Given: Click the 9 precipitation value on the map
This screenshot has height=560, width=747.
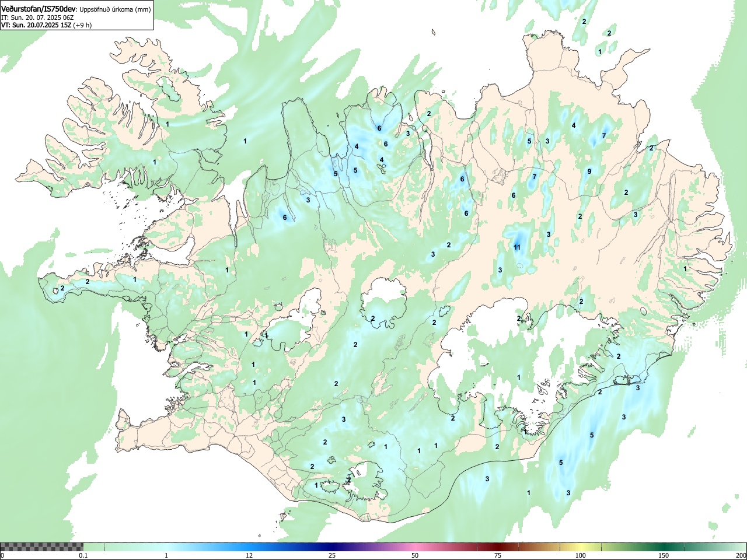Looking at the screenshot, I should pos(589,171).
